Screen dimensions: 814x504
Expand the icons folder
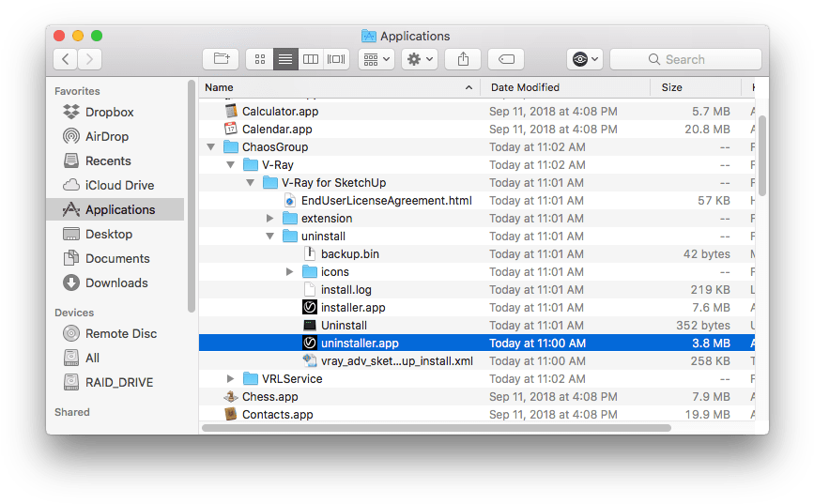click(x=290, y=272)
